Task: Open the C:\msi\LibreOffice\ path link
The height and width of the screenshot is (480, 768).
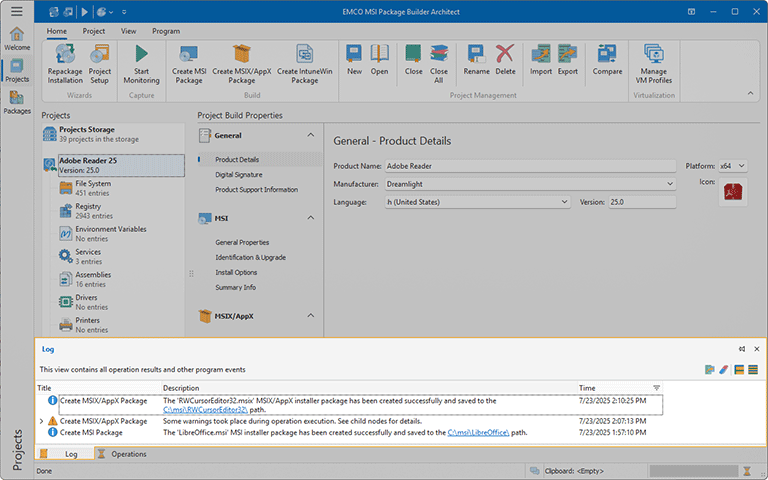Action: point(479,433)
